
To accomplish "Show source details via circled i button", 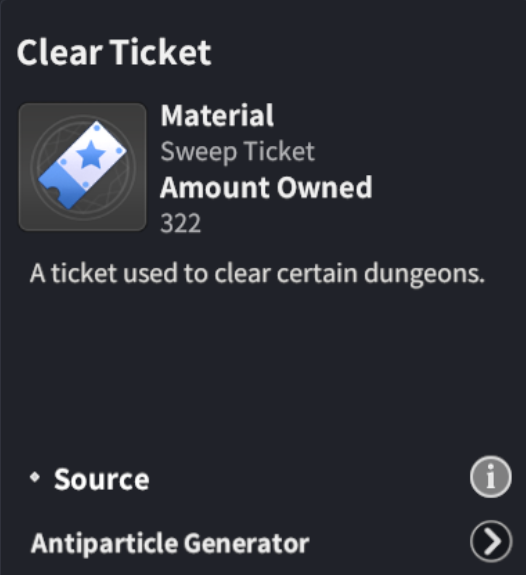I will point(490,476).
